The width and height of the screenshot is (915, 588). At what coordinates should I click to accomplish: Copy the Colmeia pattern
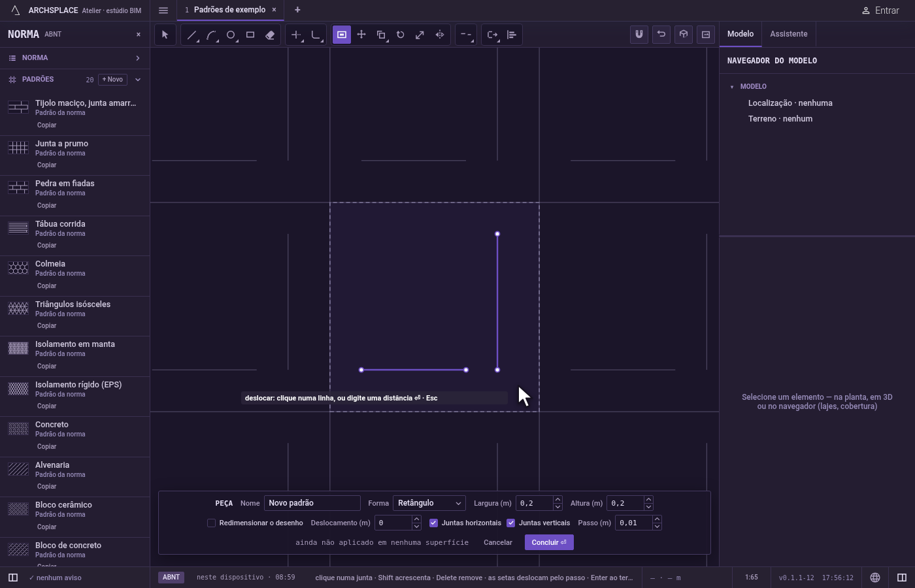pos(46,286)
